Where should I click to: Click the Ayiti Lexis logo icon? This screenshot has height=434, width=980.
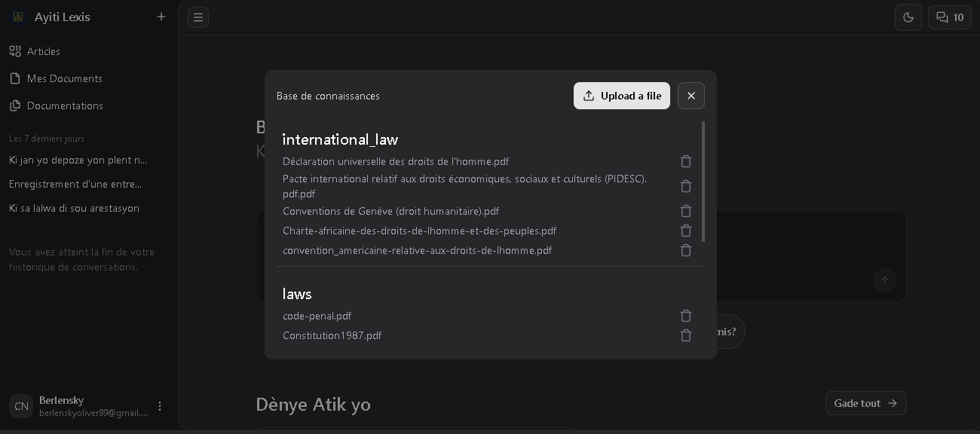(18, 17)
